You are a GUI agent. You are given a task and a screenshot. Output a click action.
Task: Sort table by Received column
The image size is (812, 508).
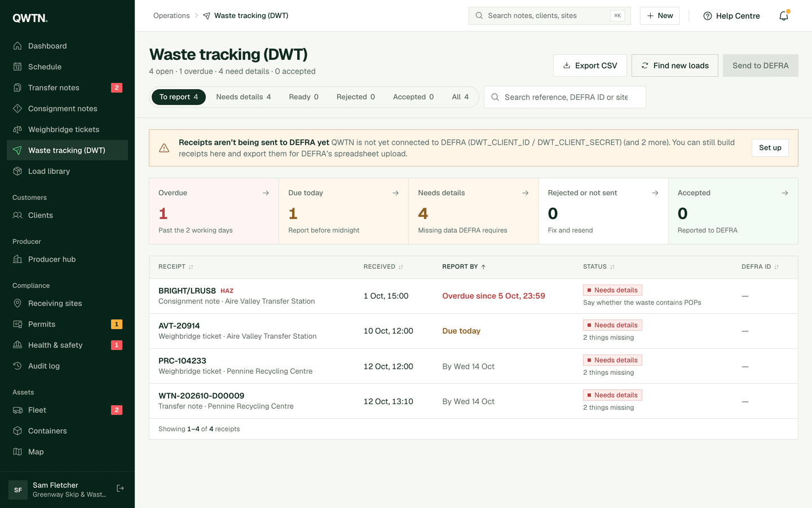[x=383, y=267]
